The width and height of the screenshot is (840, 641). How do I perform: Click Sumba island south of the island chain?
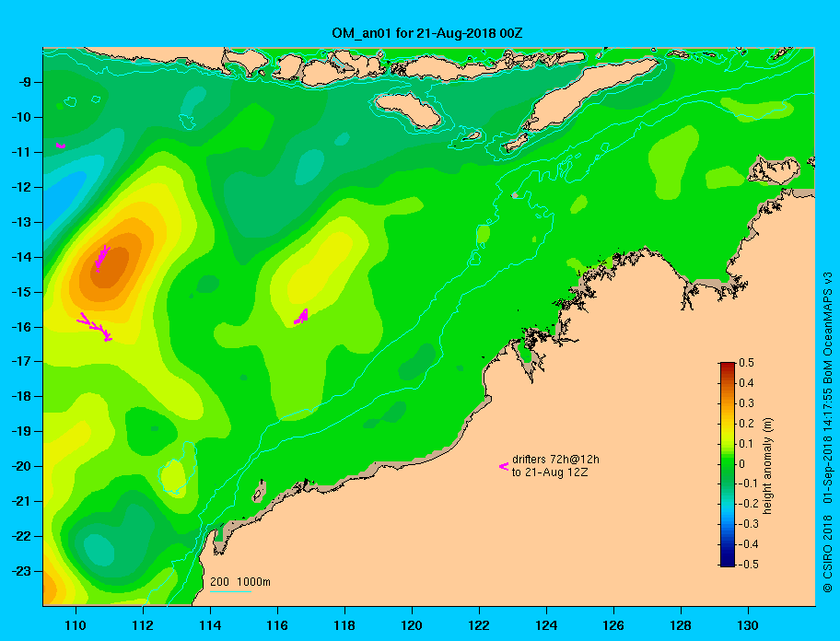coord(409,111)
